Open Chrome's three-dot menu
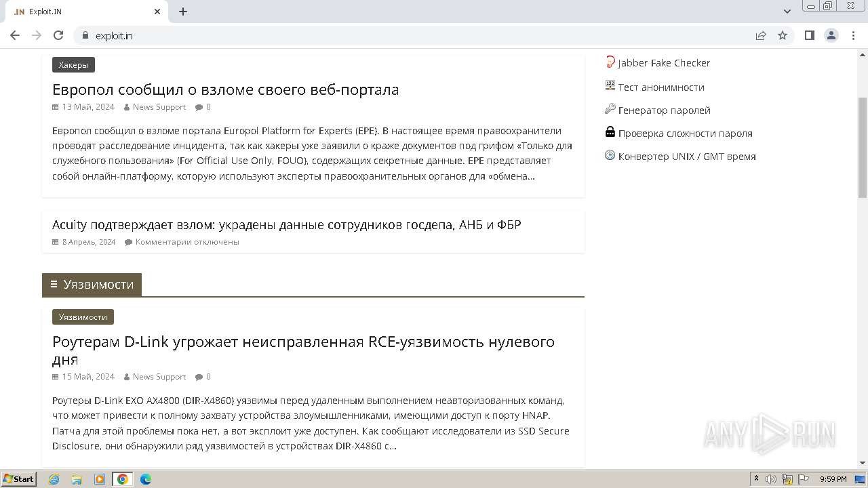Image resolution: width=868 pixels, height=488 pixels. [x=853, y=35]
